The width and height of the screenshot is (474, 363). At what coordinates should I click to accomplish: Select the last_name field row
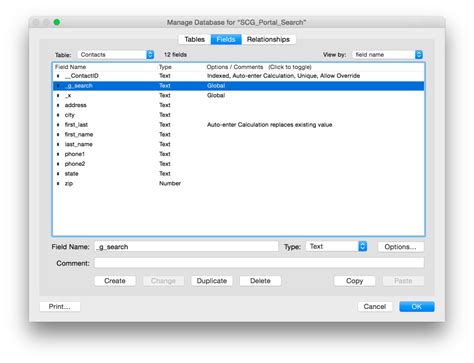pyautogui.click(x=238, y=144)
